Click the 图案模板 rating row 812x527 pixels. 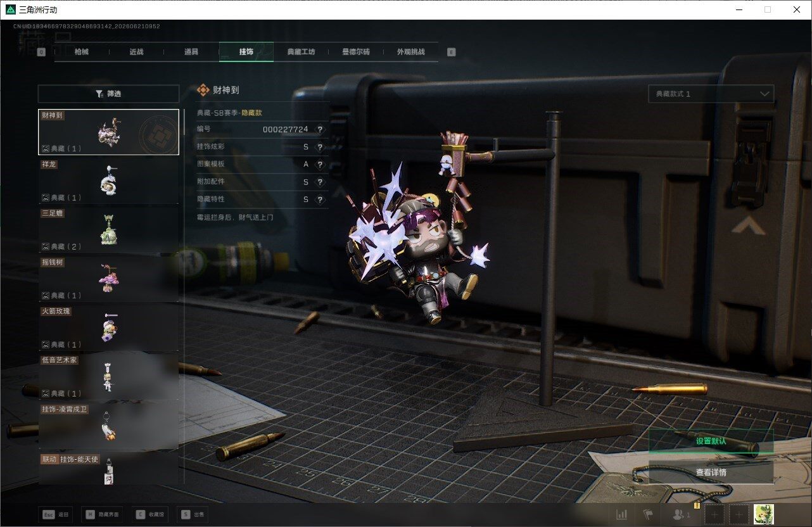click(263, 164)
